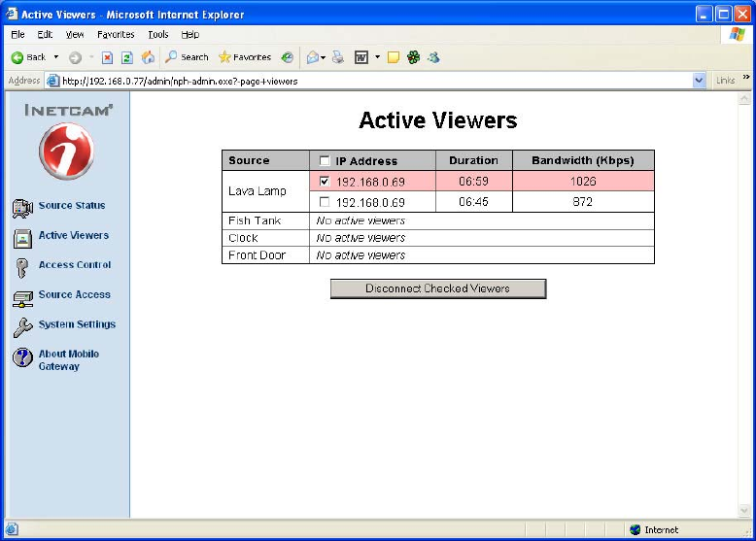Click the Home toolbar icon
The height and width of the screenshot is (541, 756).
point(149,57)
